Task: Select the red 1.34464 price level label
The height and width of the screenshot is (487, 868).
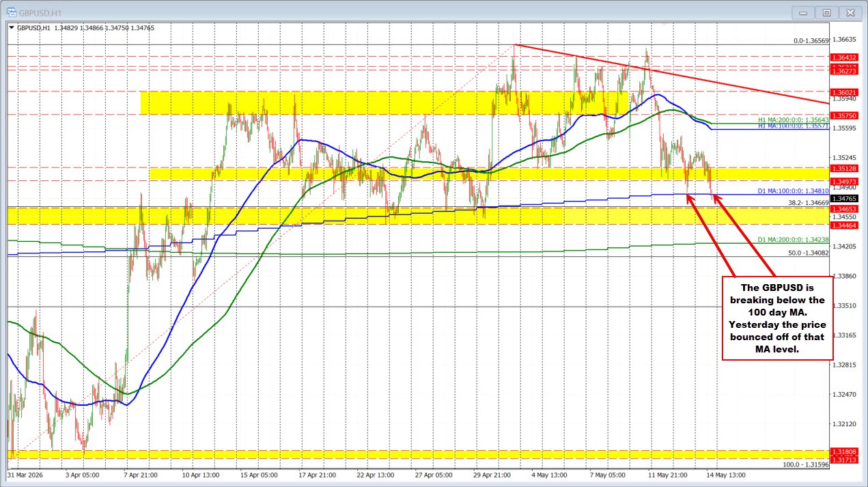Action: pyautogui.click(x=843, y=224)
